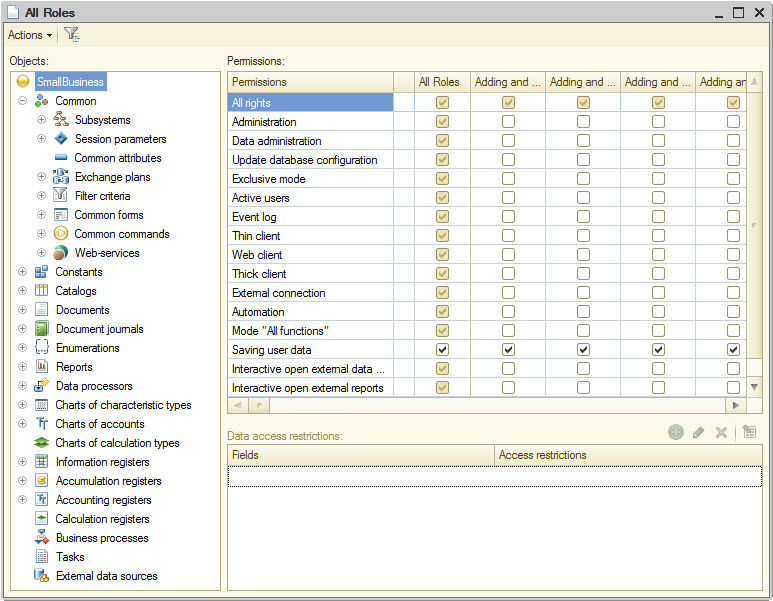The image size is (773, 601).
Task: Expand the Subsystems node
Action: [x=41, y=119]
